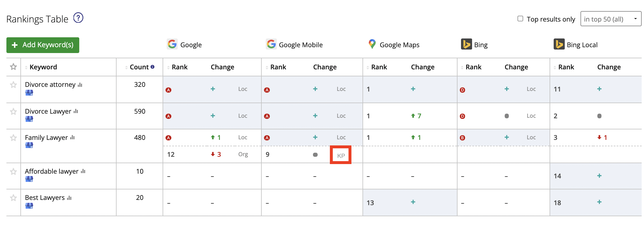Click Add Keyword(s) button
This screenshot has height=227, width=644.
(43, 45)
